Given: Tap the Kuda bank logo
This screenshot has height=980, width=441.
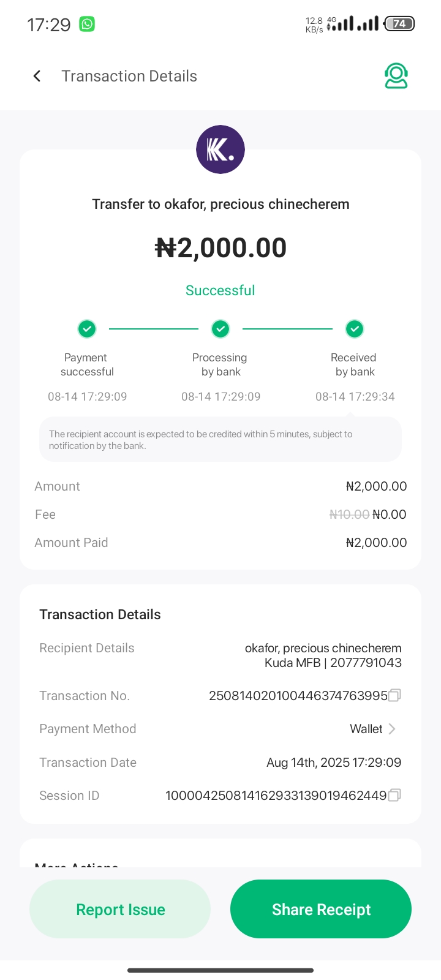Looking at the screenshot, I should pyautogui.click(x=221, y=149).
